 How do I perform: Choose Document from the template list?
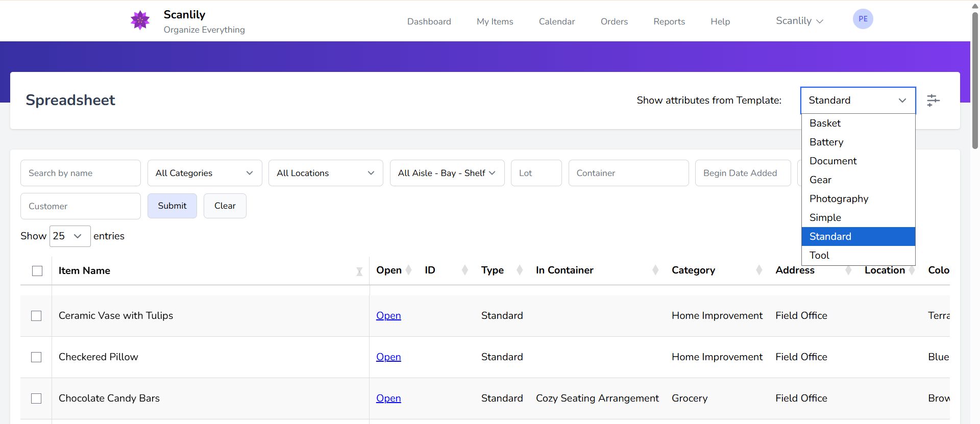(859, 161)
